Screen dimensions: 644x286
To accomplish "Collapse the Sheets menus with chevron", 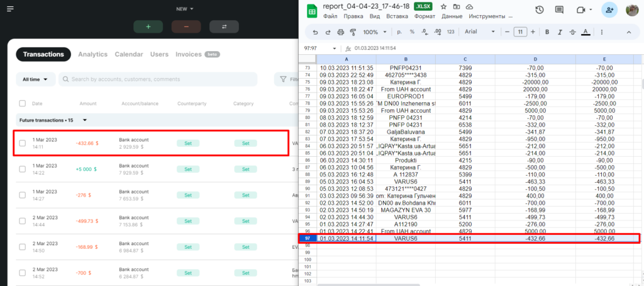I will coord(628,31).
